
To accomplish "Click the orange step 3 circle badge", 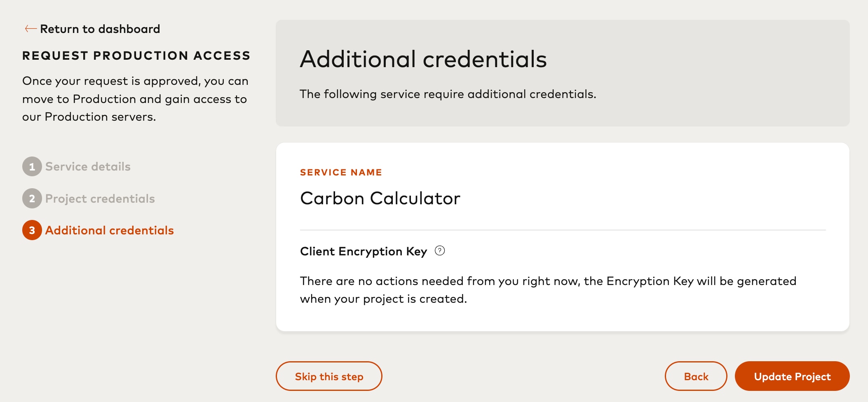I will pyautogui.click(x=32, y=230).
